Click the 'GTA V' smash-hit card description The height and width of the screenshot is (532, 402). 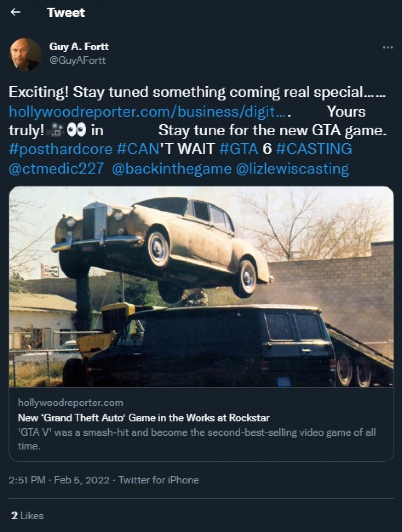197,439
